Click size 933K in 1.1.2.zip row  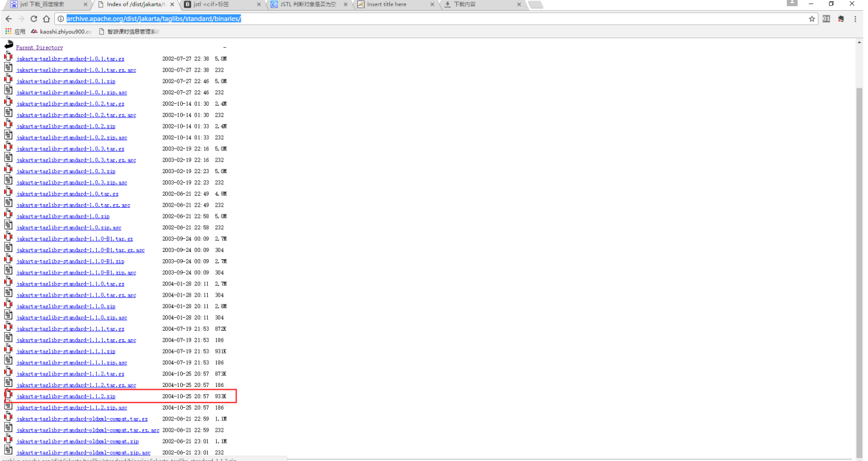coord(220,397)
